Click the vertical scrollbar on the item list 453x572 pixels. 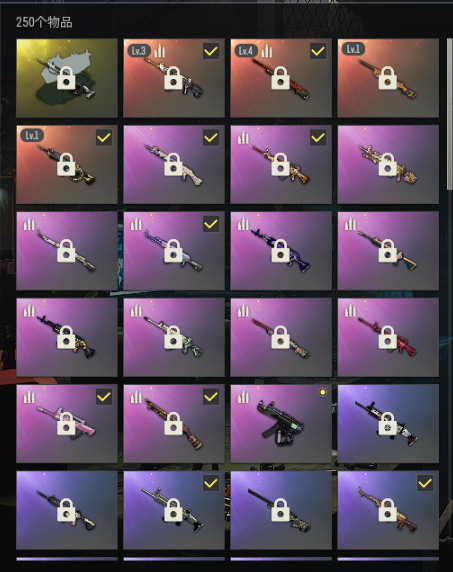point(450,113)
